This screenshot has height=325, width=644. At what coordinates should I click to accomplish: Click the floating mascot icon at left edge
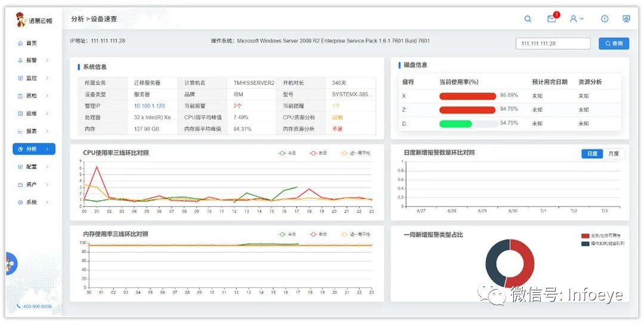pos(10,263)
